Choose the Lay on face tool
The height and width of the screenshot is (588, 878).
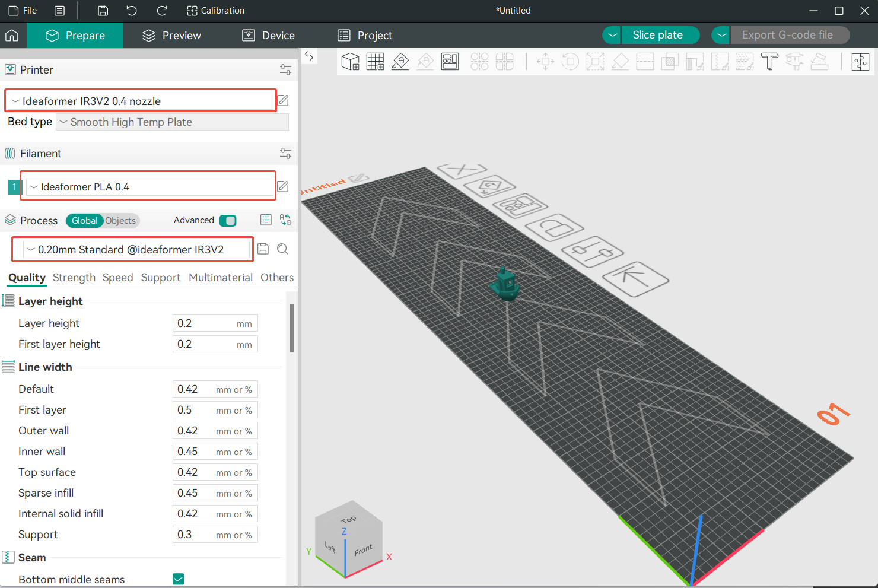[620, 61]
